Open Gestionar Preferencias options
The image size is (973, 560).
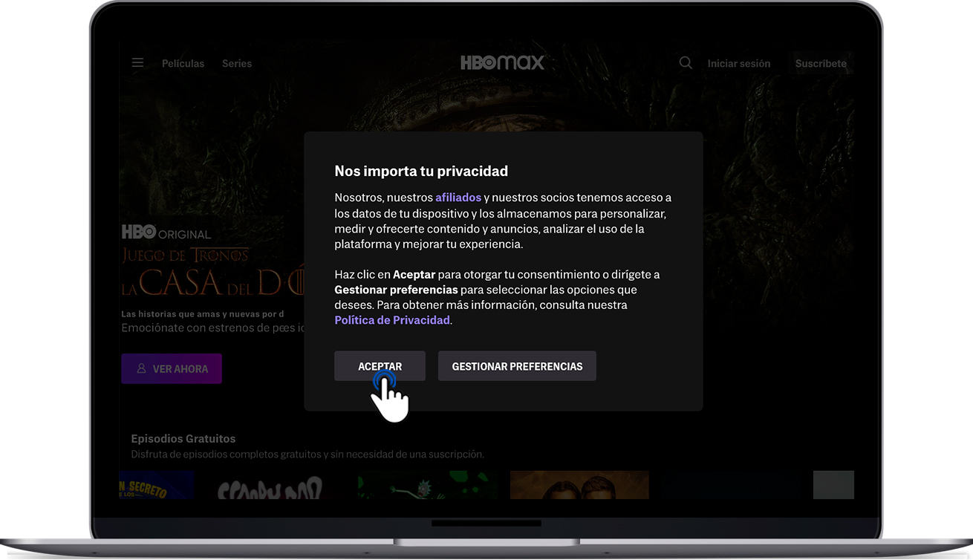pos(517,366)
